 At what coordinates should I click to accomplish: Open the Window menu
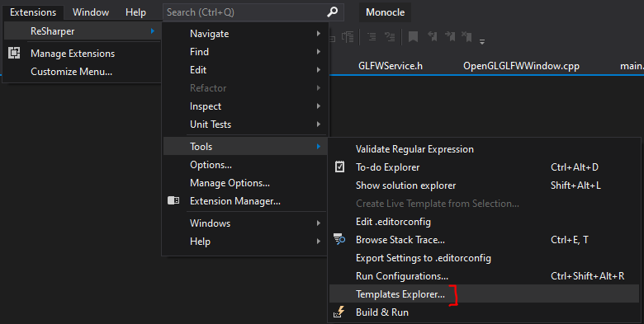click(x=91, y=12)
